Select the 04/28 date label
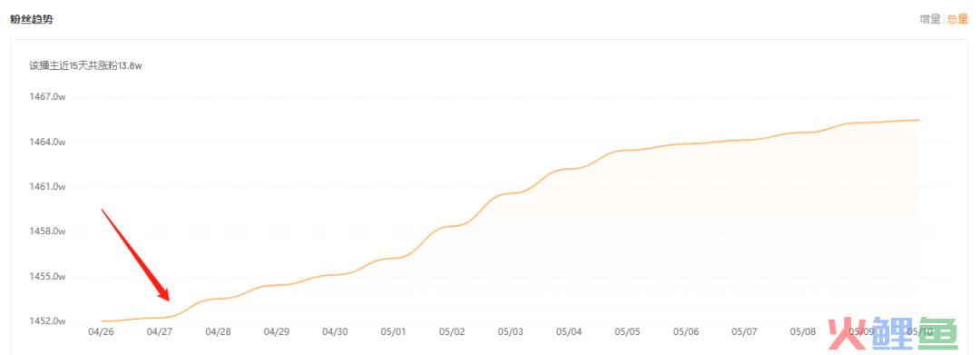Image resolution: width=980 pixels, height=355 pixels. tap(218, 331)
